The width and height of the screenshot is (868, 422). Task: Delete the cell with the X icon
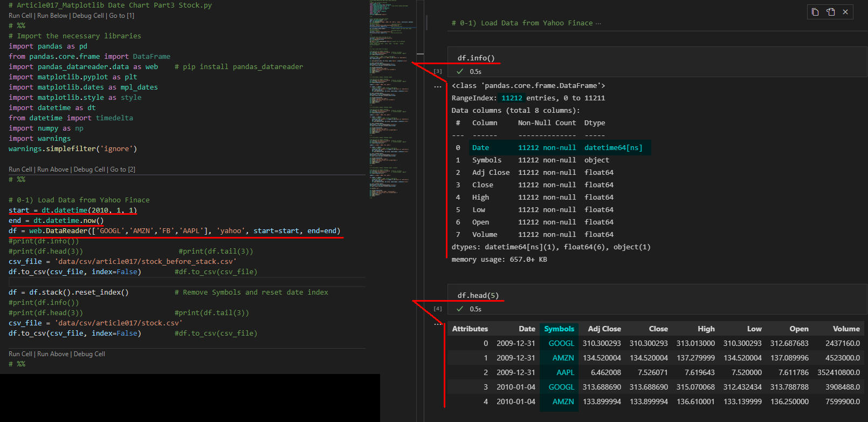click(x=845, y=12)
